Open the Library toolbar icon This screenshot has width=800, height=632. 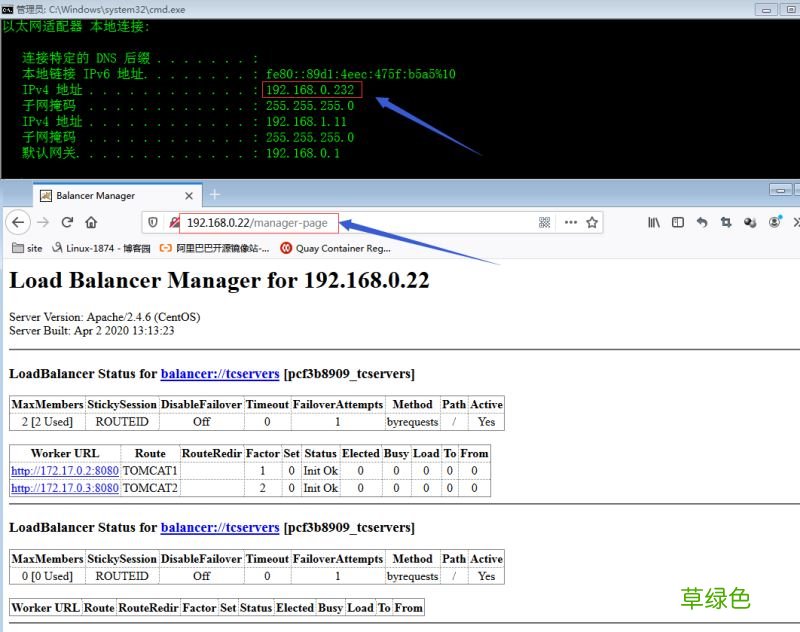(x=654, y=222)
